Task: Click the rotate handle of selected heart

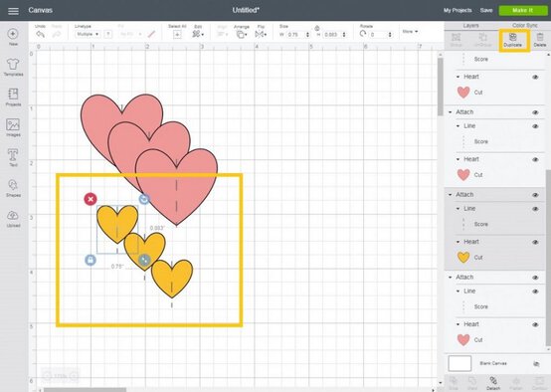Action: tap(144, 199)
